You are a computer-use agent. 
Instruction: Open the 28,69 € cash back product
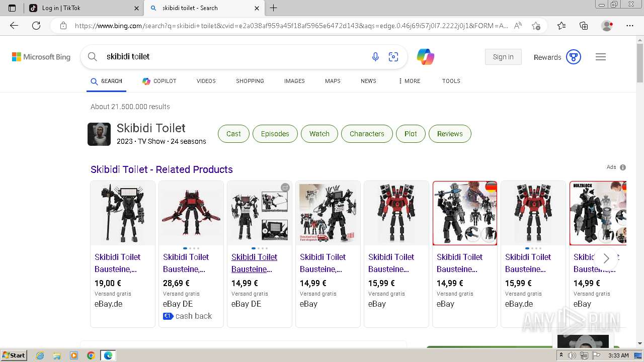(x=191, y=254)
